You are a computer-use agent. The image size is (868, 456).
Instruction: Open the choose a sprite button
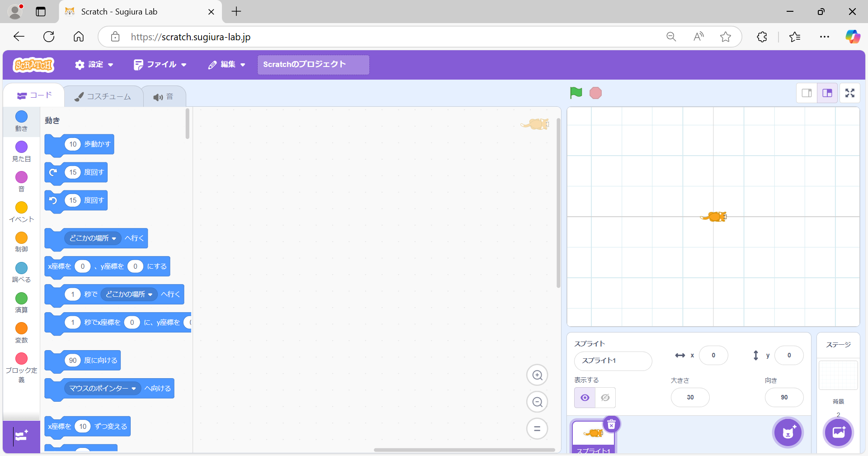[x=788, y=432]
